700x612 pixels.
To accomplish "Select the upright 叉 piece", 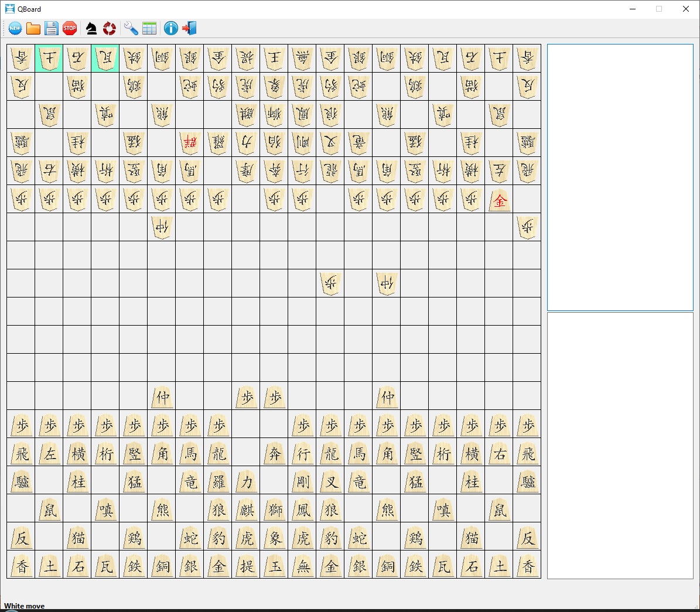I will pos(330,480).
